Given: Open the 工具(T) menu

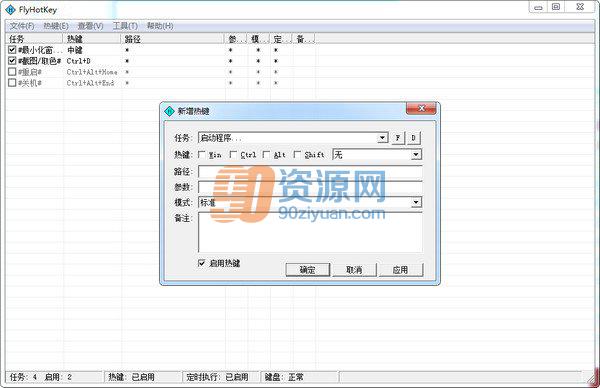Looking at the screenshot, I should (x=125, y=26).
